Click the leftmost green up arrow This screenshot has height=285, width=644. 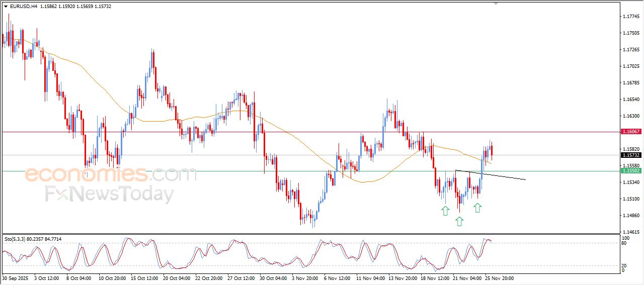click(445, 211)
